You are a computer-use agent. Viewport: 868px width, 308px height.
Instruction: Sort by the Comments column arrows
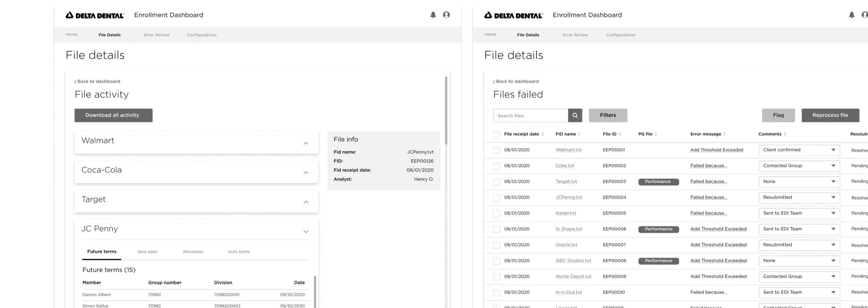pos(785,134)
